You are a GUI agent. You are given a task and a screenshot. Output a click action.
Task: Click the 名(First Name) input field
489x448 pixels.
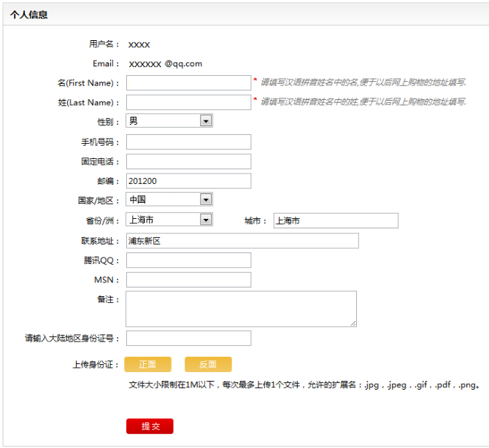coord(188,82)
